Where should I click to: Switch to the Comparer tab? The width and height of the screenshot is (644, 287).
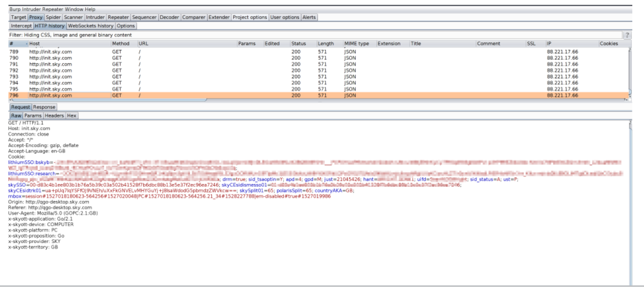pos(194,17)
